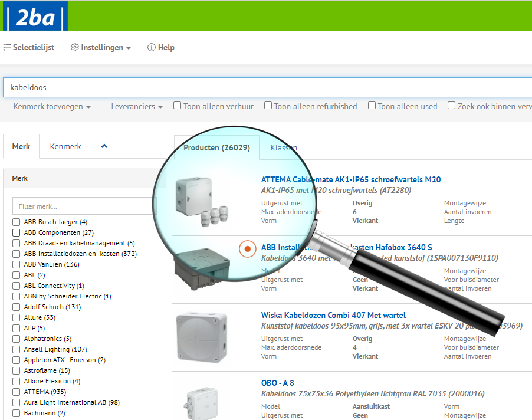Click the Filter merk input field
Screen dimensions: 532x420
point(83,206)
